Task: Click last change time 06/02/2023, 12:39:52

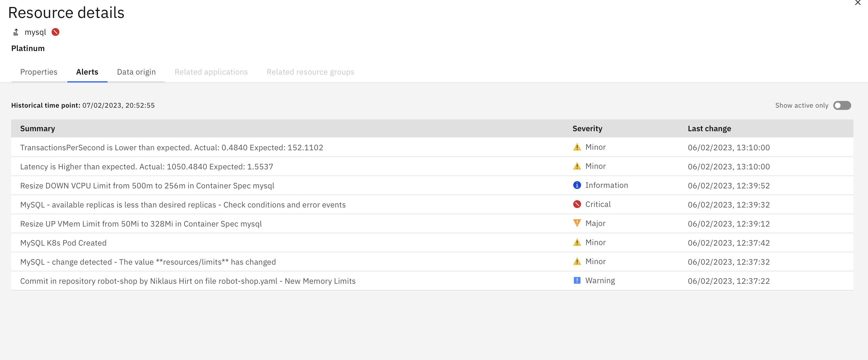Action: pyautogui.click(x=728, y=186)
